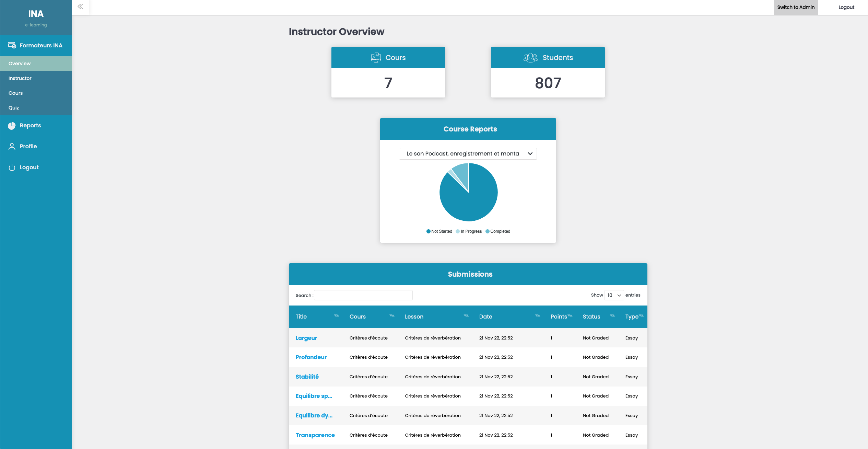This screenshot has height=449, width=868.
Task: Open the course selection dropdown in Course Reports
Action: pos(468,154)
